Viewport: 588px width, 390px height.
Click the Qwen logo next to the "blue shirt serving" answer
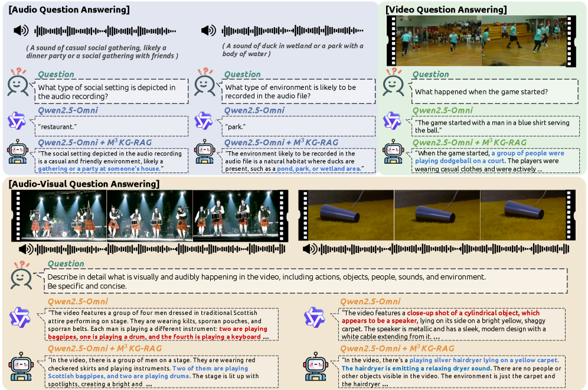point(392,121)
